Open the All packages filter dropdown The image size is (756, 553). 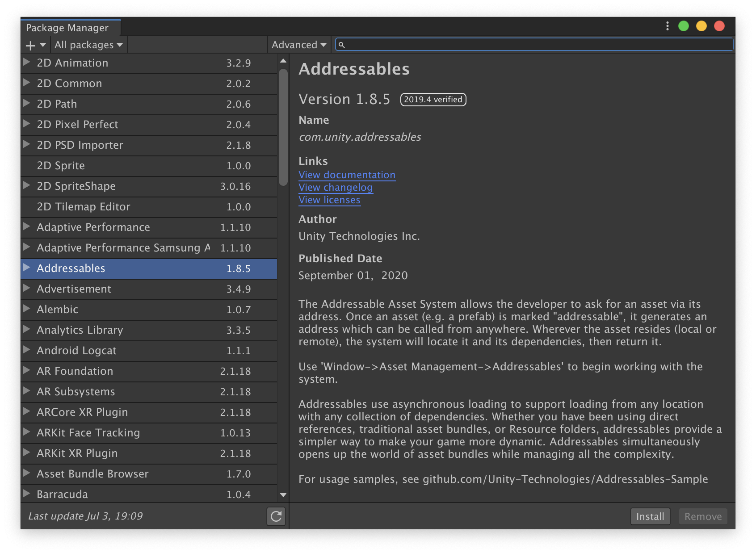88,45
